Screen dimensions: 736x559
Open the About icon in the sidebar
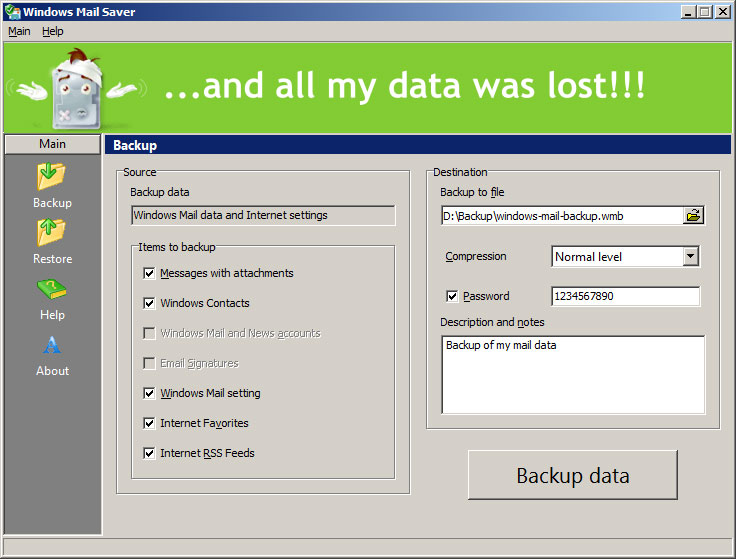(52, 345)
